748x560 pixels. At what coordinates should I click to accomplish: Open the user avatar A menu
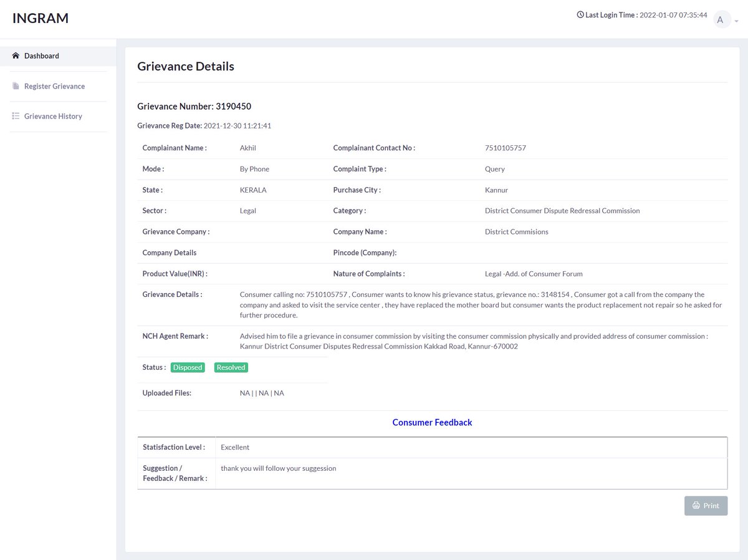[721, 19]
